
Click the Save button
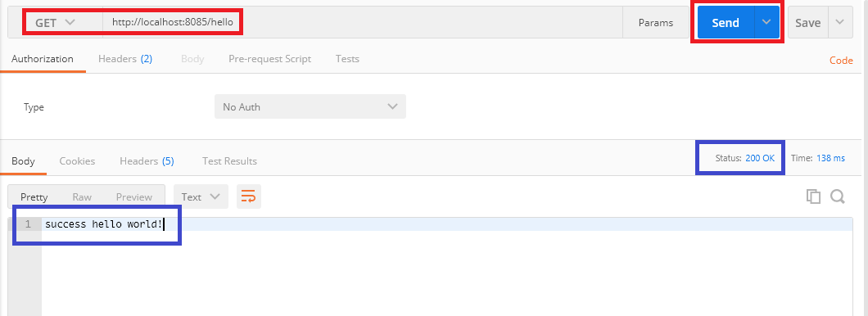point(808,22)
